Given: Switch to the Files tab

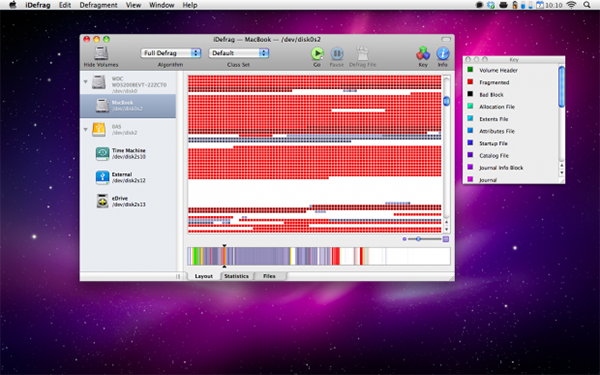Looking at the screenshot, I should (269, 276).
